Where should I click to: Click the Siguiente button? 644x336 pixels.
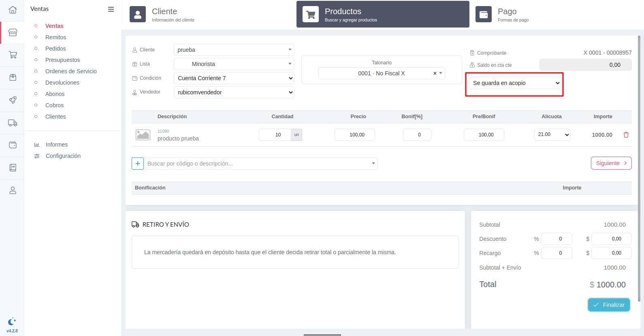(x=611, y=163)
